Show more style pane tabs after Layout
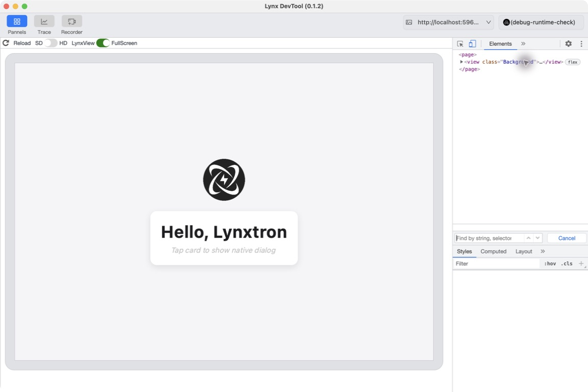Image resolution: width=588 pixels, height=392 pixels. point(543,251)
